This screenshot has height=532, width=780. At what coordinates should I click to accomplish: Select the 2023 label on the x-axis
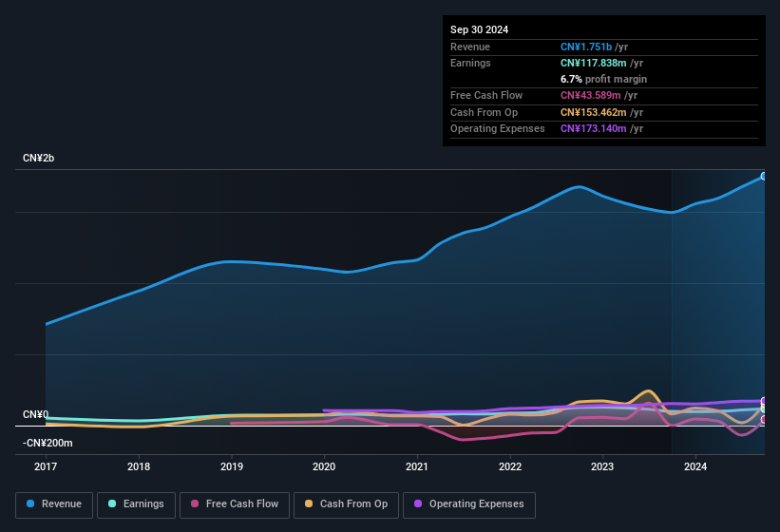click(602, 466)
